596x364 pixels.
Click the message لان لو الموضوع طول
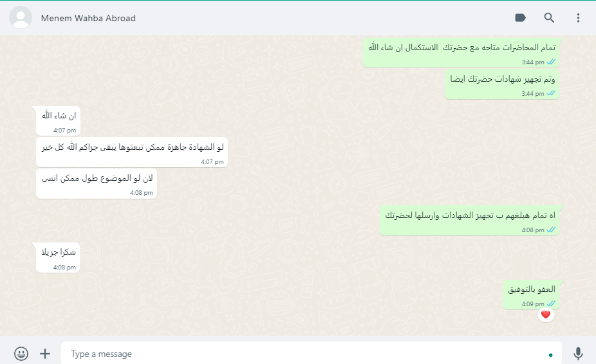click(97, 183)
